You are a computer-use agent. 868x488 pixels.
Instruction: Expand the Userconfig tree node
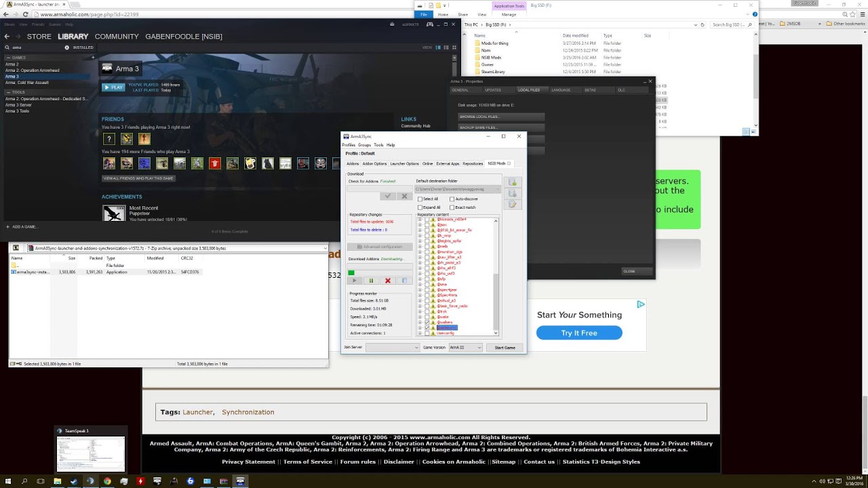pos(420,333)
